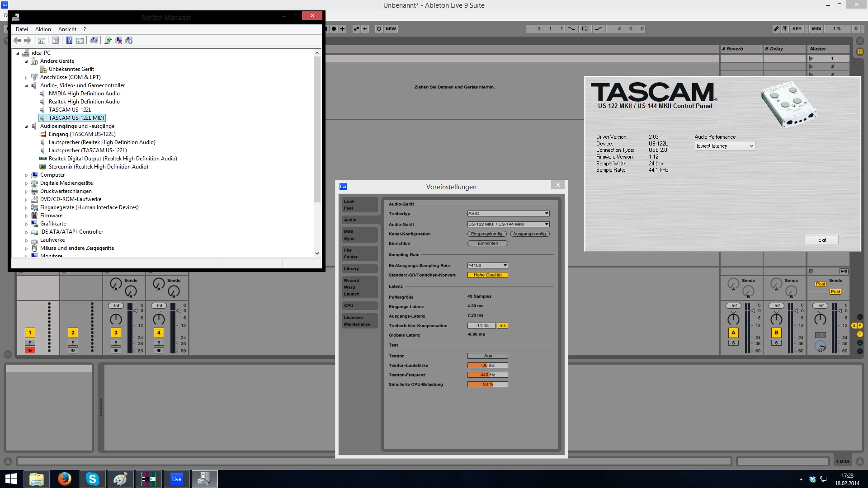The image size is (868, 488).
Task: Click the overdub plus button in transport
Action: coord(343,28)
